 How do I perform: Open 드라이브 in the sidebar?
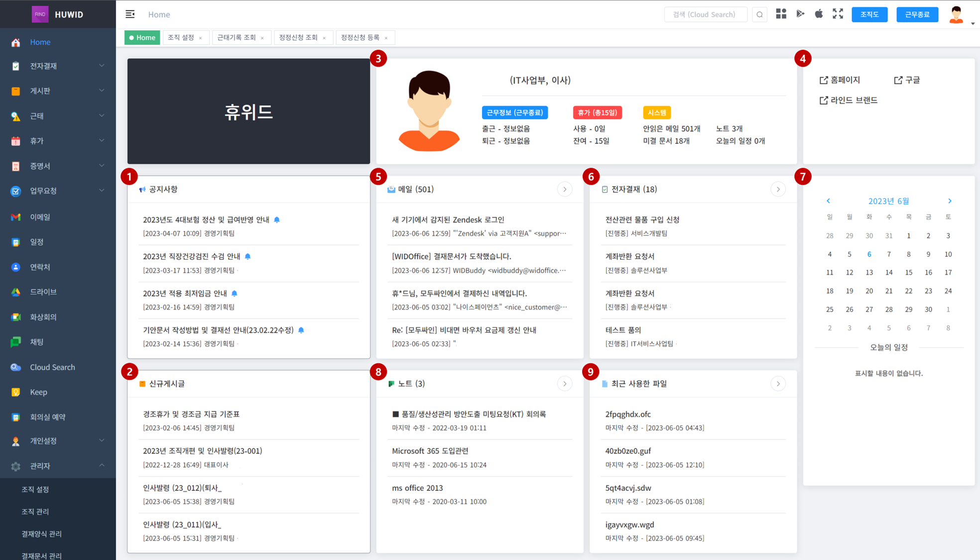pyautogui.click(x=43, y=292)
